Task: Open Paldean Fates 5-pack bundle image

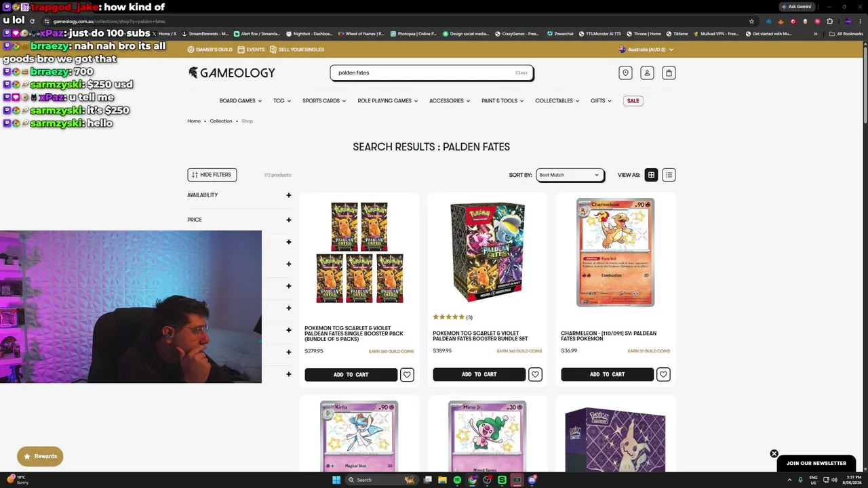Action: tap(359, 252)
